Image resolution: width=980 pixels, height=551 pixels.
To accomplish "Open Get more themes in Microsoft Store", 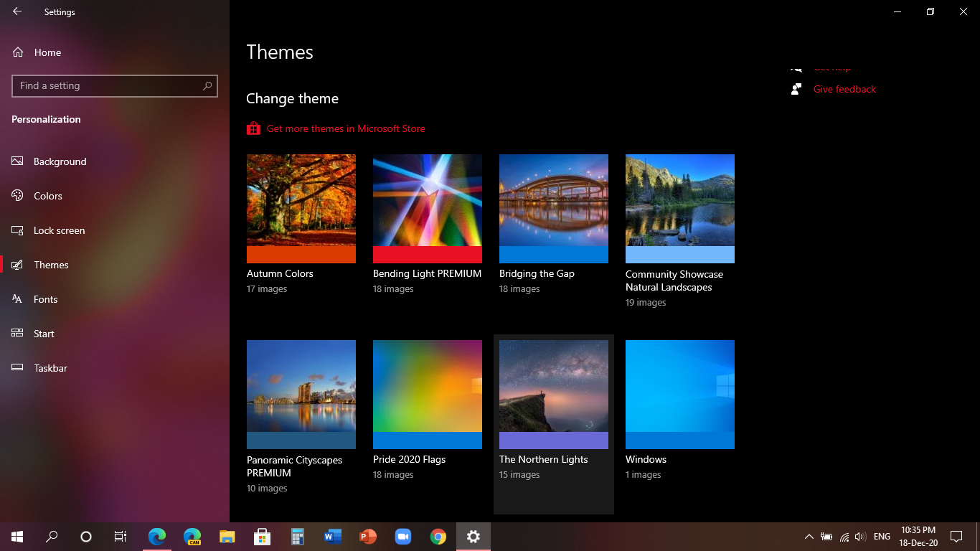I will click(x=346, y=128).
